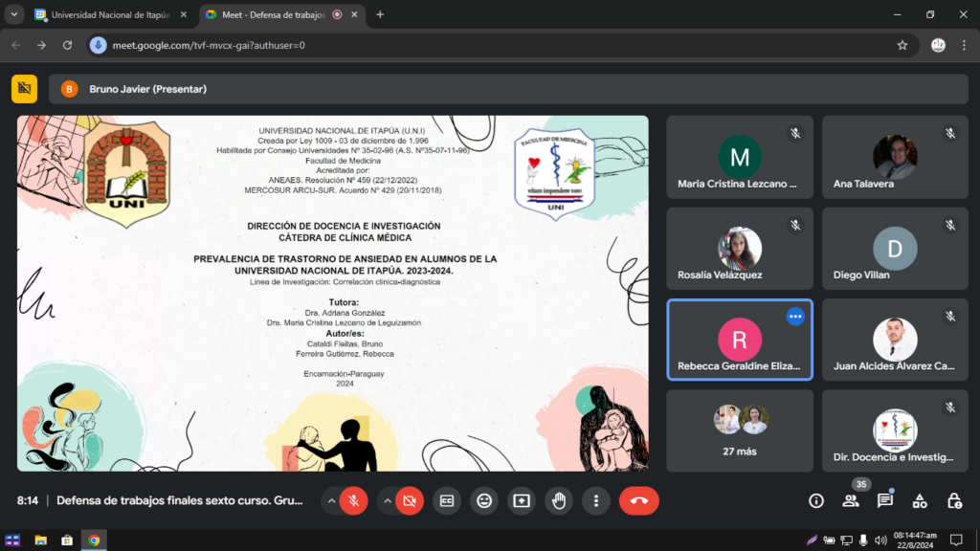Open host controls lock icon
The image size is (980, 551).
(x=954, y=500)
